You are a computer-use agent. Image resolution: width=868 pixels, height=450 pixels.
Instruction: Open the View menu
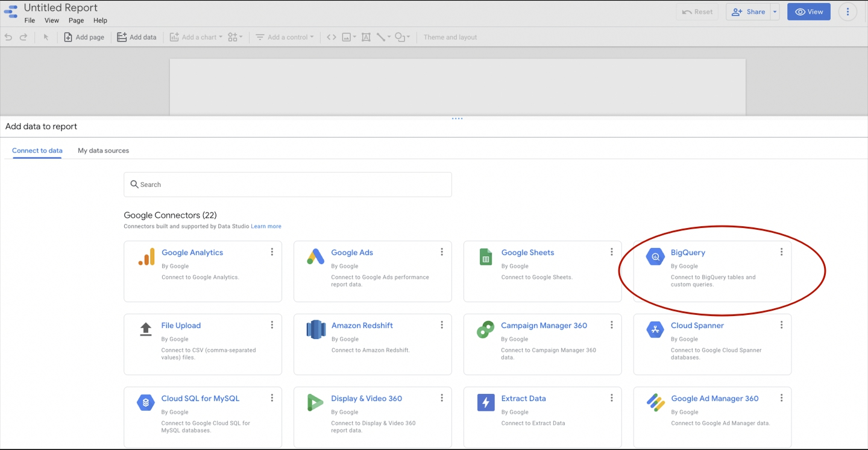coord(52,21)
